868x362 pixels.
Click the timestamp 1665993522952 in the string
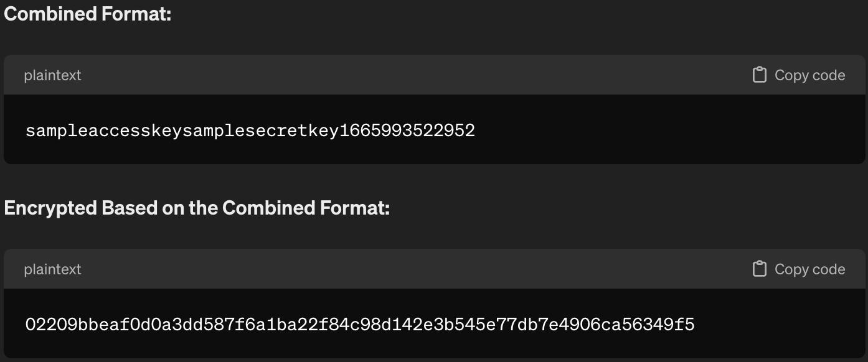pyautogui.click(x=407, y=131)
